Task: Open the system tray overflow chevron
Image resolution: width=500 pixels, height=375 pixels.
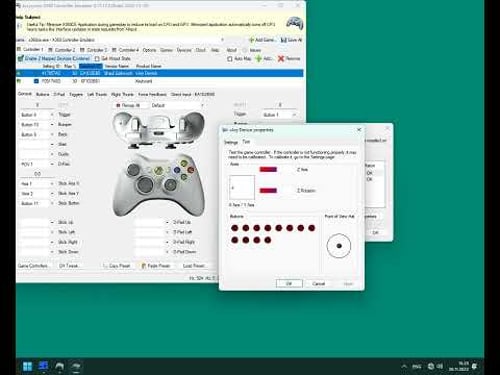Action: (x=404, y=366)
